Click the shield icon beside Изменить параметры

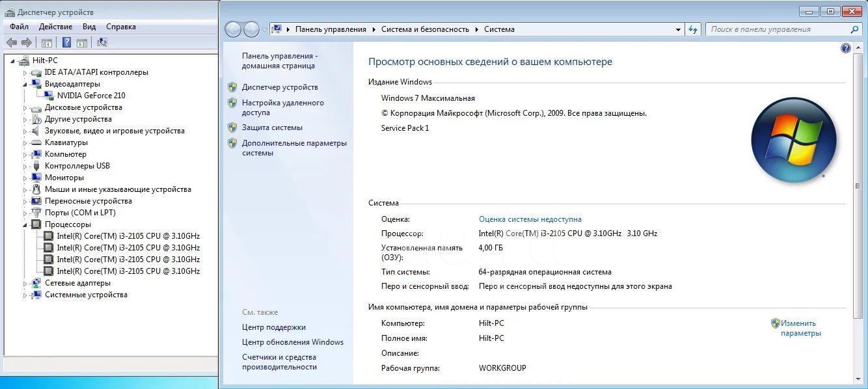coord(776,323)
